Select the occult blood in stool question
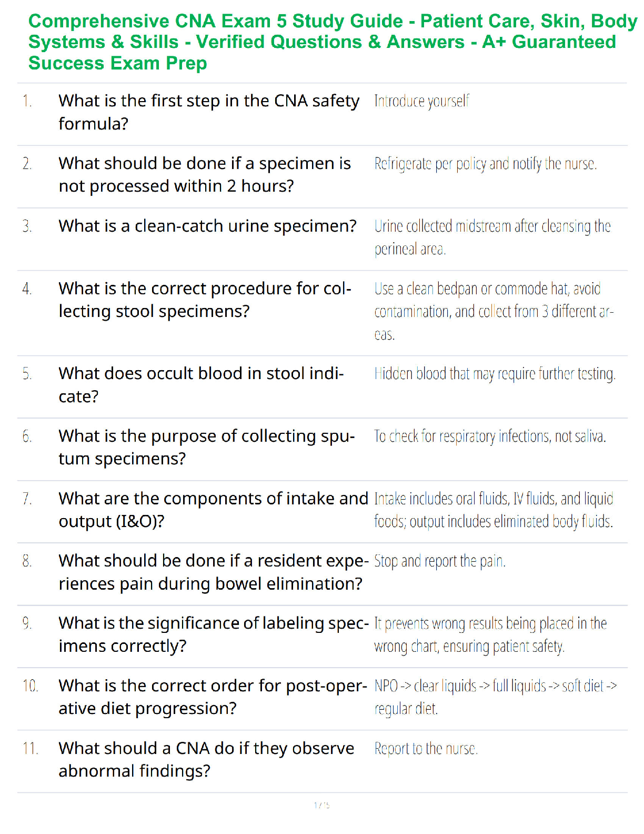The width and height of the screenshot is (644, 834). coord(201,385)
